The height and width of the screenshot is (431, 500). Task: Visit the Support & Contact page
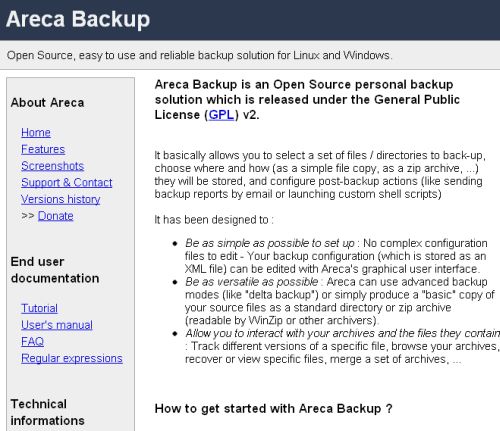[67, 183]
